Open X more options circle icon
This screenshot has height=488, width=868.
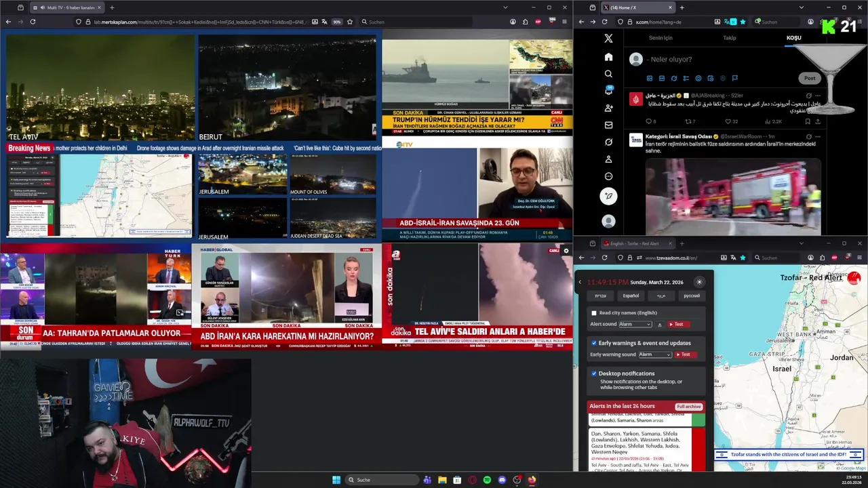[x=608, y=176]
